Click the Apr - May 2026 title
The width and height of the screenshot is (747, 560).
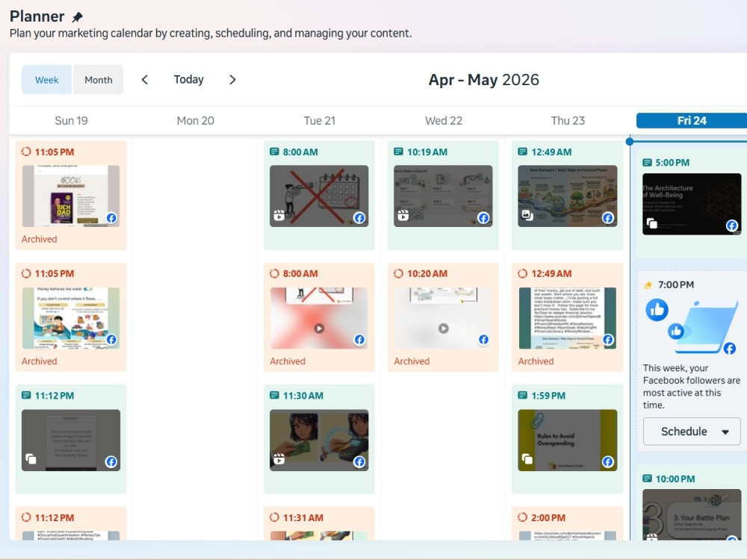tap(483, 80)
